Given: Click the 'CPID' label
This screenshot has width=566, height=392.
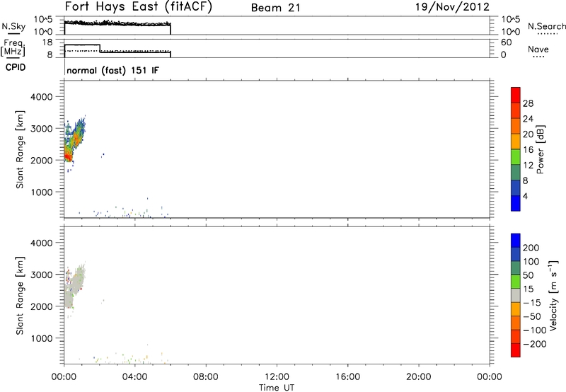Looking at the screenshot, I should [x=16, y=67].
